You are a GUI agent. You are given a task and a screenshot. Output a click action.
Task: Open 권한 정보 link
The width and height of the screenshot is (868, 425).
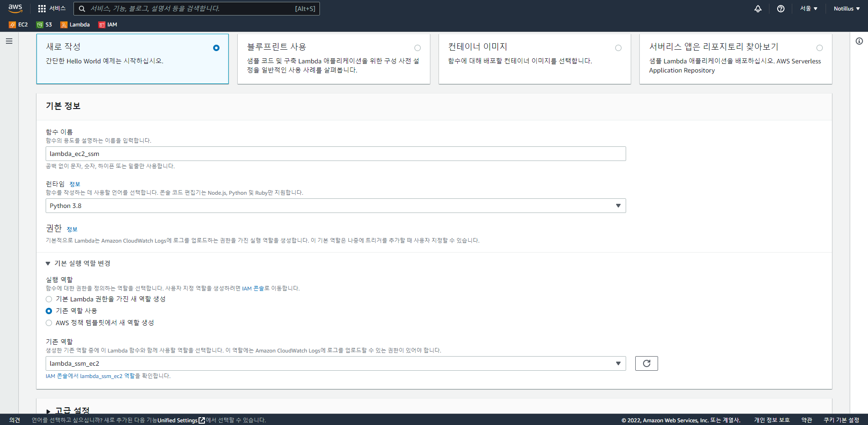72,229
